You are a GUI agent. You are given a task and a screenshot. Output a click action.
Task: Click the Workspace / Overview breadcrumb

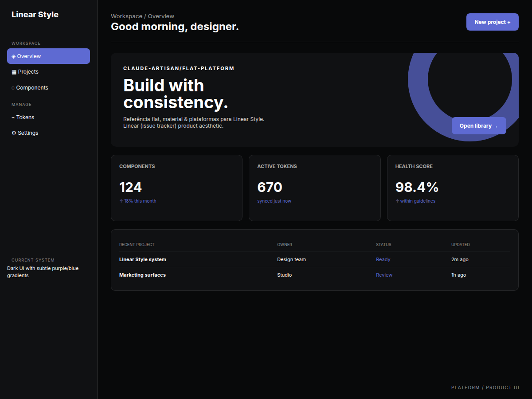coord(142,16)
